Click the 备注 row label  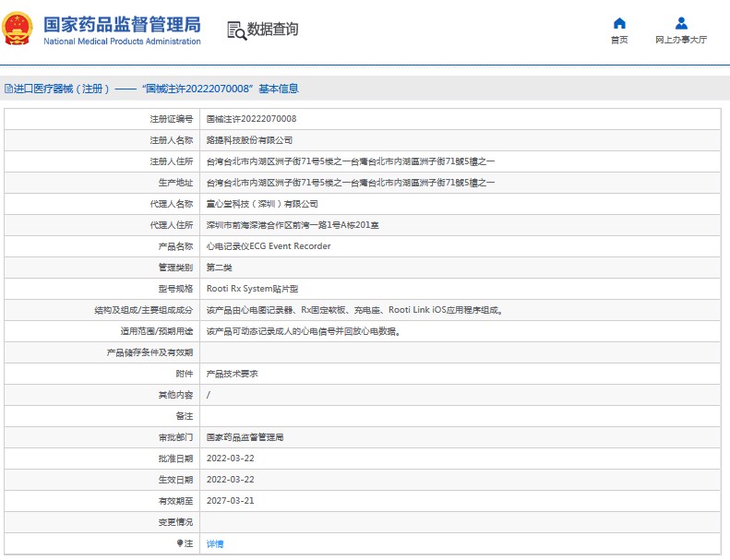185,416
